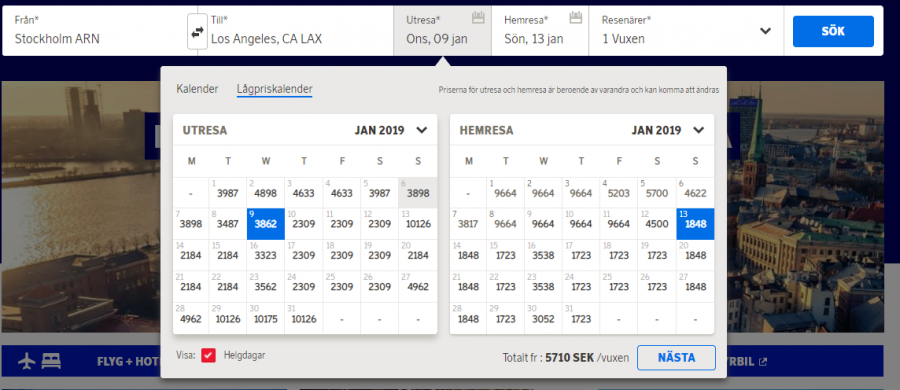The height and width of the screenshot is (390, 900).
Task: Choose outbound 10 Jan priced 2309
Action: [x=303, y=223]
